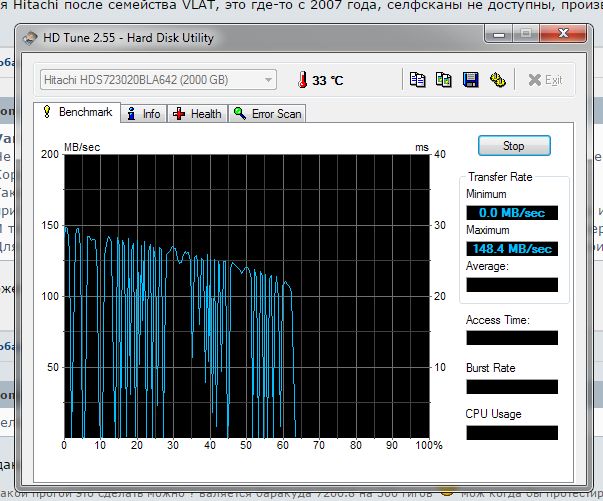Switch to the Error Scan tab
603x501 pixels.
tap(267, 114)
